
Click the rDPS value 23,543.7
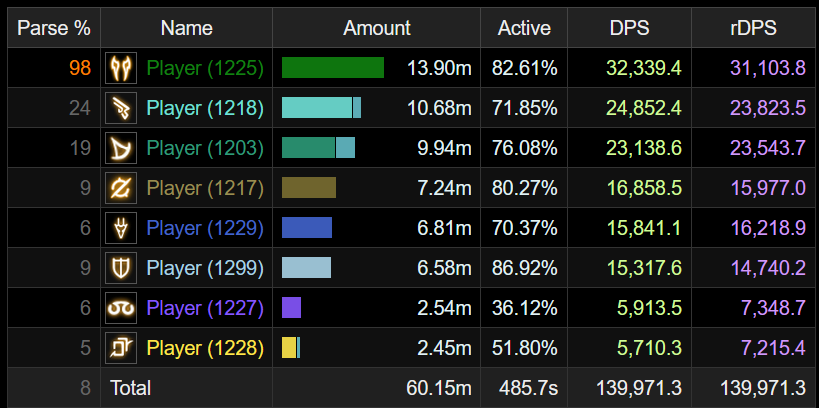click(768, 148)
